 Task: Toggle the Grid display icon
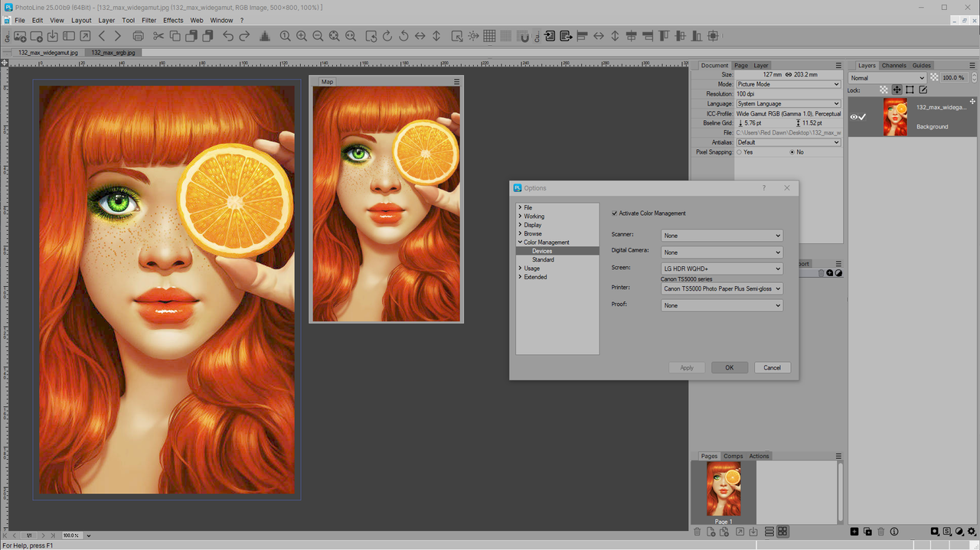[x=489, y=36]
